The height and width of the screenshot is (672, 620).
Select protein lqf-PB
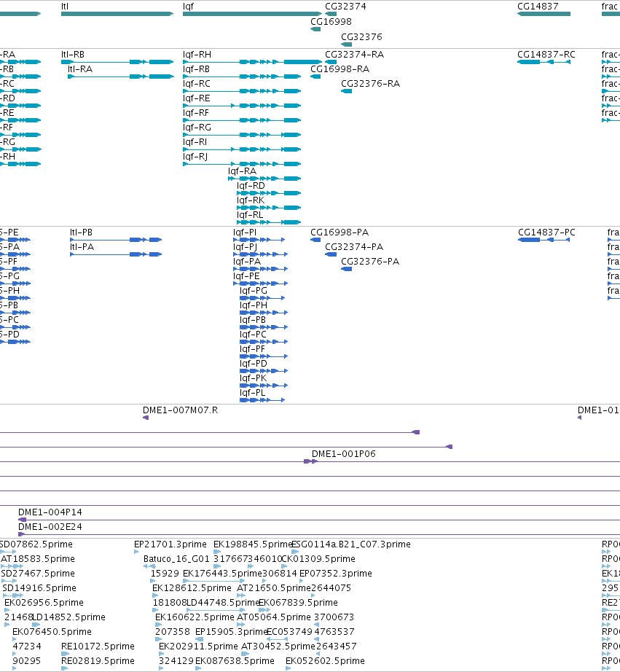click(264, 327)
